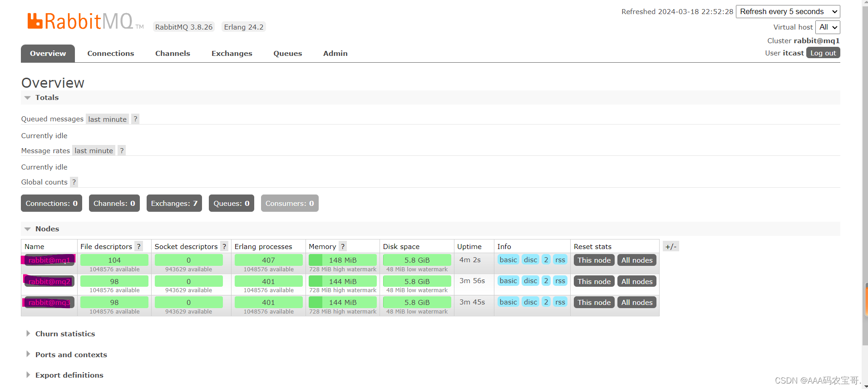Open node rabbit@mq1 details
Screen dimensions: 868x389
click(x=49, y=260)
